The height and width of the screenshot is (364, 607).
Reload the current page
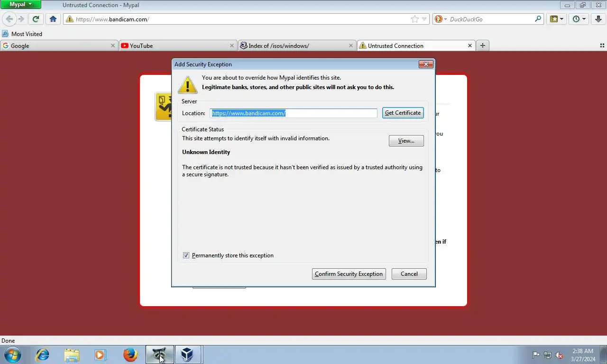36,19
